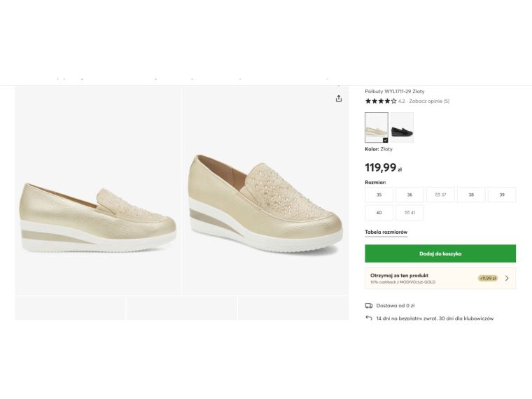The height and width of the screenshot is (399, 532).
Task: Open the right angled shoe photo
Action: [x=265, y=190]
